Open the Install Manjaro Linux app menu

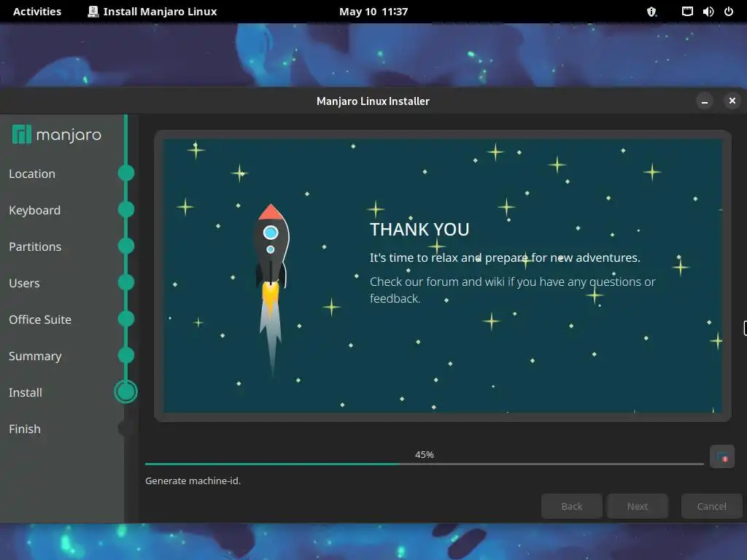tap(152, 12)
